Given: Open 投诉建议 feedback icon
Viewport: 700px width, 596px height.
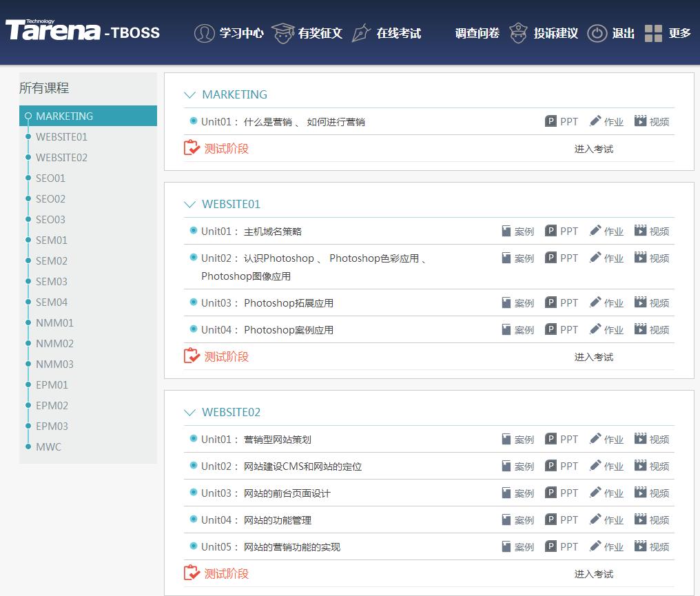Looking at the screenshot, I should (x=519, y=32).
